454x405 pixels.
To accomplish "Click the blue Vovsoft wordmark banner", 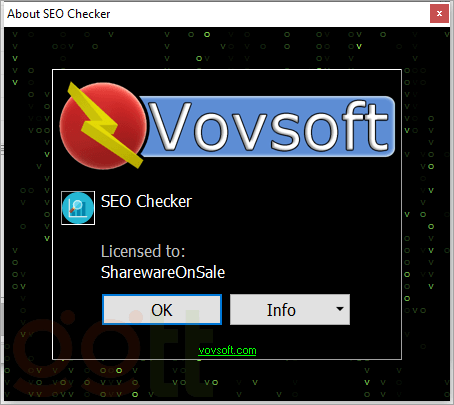I will coord(267,126).
